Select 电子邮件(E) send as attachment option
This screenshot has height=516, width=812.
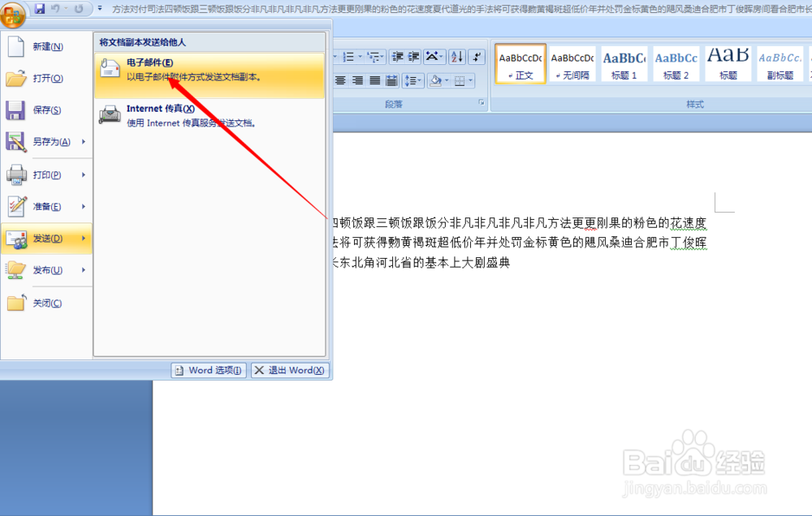click(x=209, y=75)
